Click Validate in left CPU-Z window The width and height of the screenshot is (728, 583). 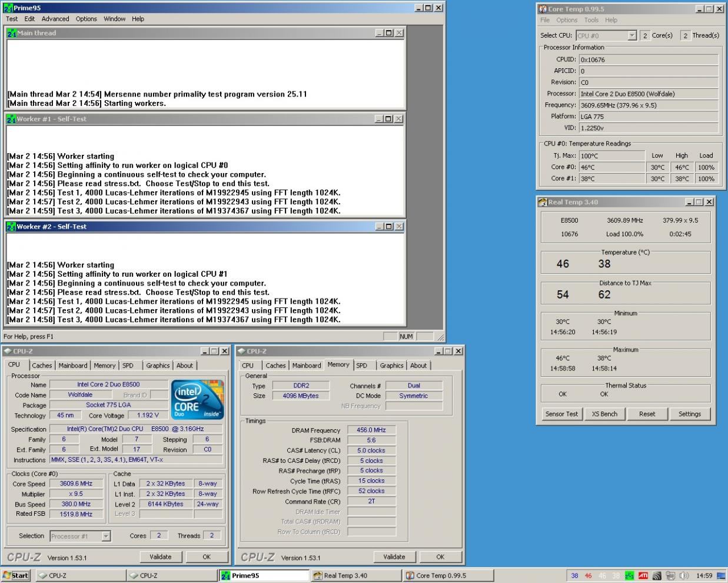pos(161,556)
